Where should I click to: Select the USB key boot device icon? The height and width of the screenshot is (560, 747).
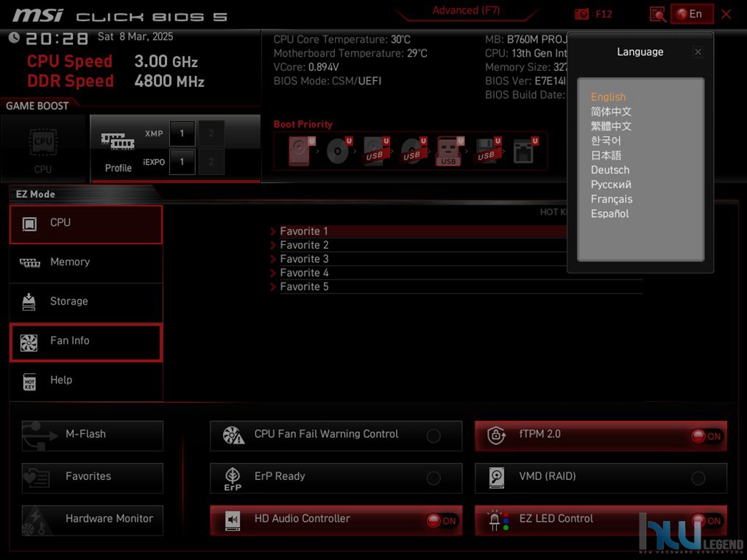click(450, 151)
